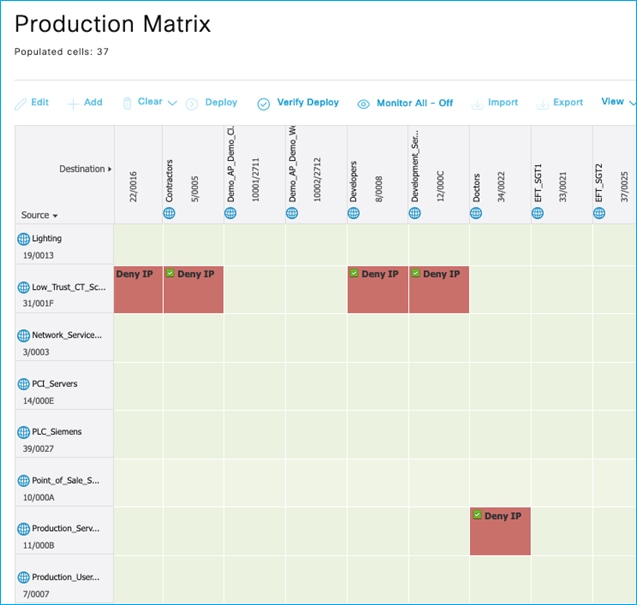This screenshot has height=605, width=637.
Task: Open the View dropdown menu
Action: pos(618,102)
